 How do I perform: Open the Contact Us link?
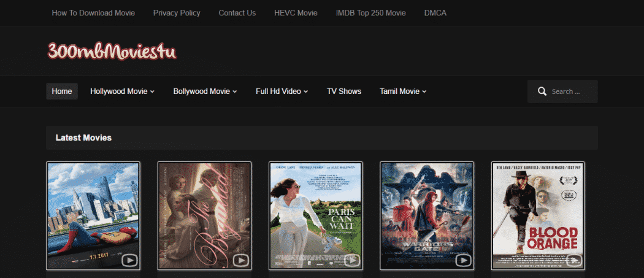pyautogui.click(x=237, y=13)
